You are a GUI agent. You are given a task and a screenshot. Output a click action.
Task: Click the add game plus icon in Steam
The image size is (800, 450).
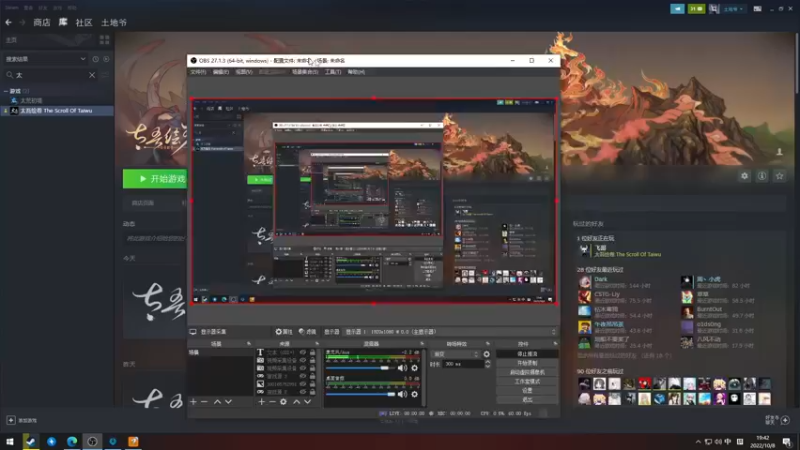click(11, 420)
